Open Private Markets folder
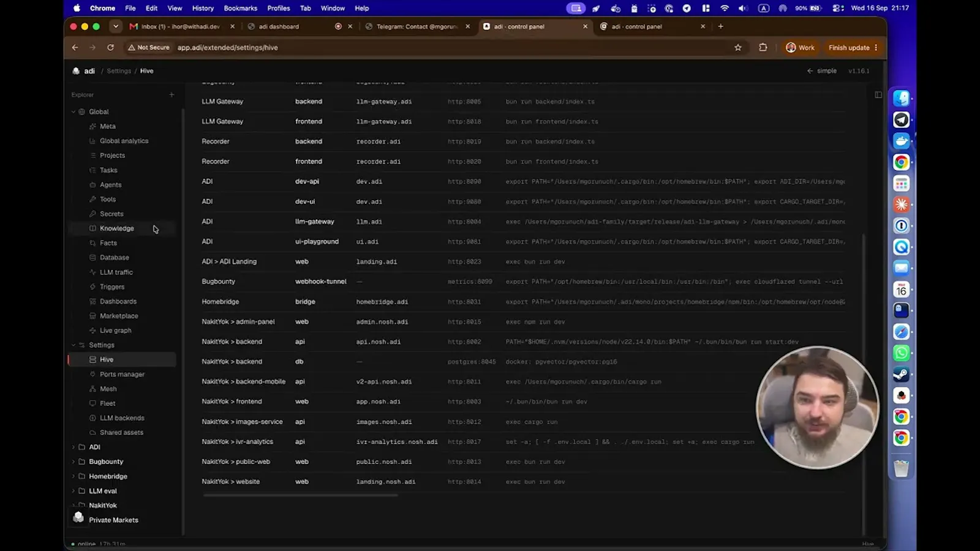The width and height of the screenshot is (980, 551). pyautogui.click(x=113, y=520)
